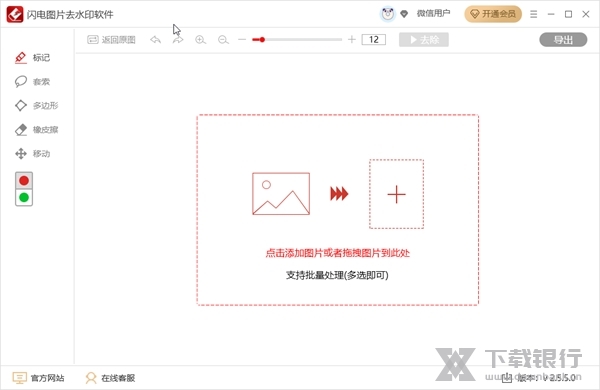Decrease brush size with minus icon

point(242,39)
